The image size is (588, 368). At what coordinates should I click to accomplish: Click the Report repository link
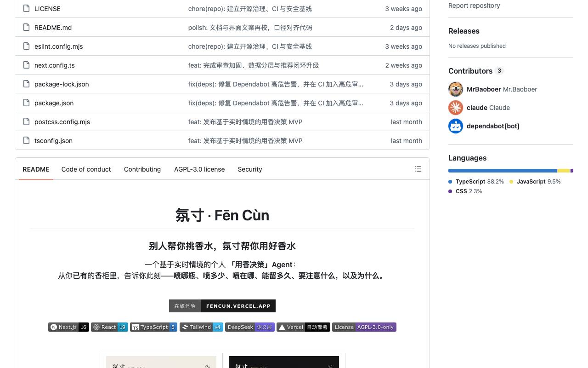click(474, 6)
